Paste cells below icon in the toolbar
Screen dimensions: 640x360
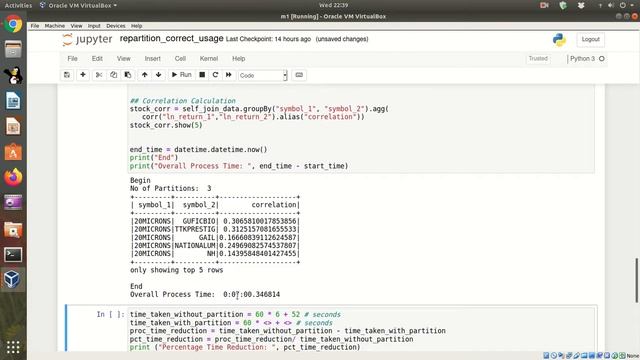pos(128,75)
